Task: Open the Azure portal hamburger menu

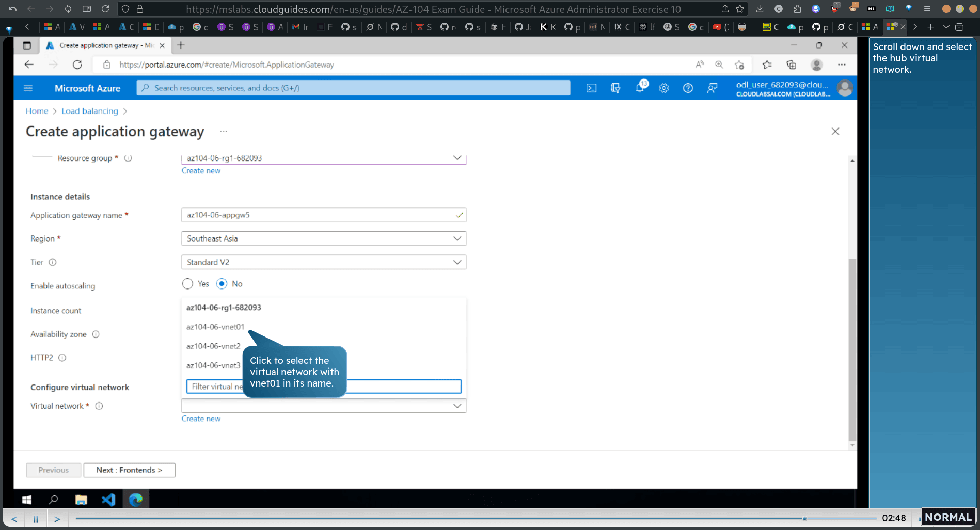Action: [28, 88]
